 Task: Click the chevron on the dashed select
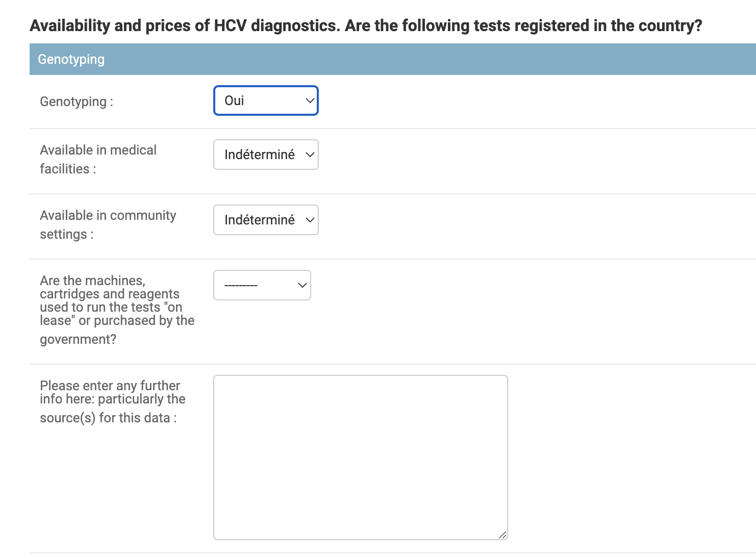click(302, 285)
